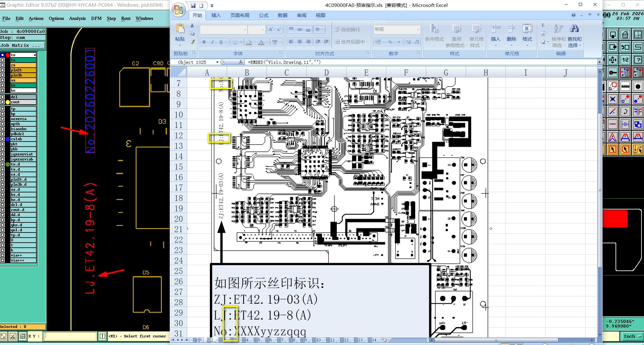The width and height of the screenshot is (644, 345).
Task: Click the Excel save disk icon
Action: click(x=193, y=5)
